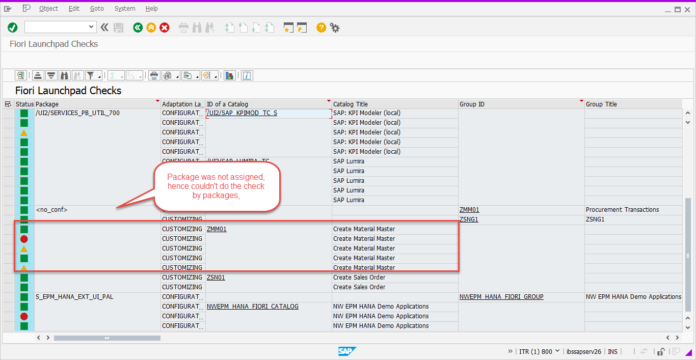Click the padlock icon in status bar
The height and width of the screenshot is (360, 696).
point(661,351)
